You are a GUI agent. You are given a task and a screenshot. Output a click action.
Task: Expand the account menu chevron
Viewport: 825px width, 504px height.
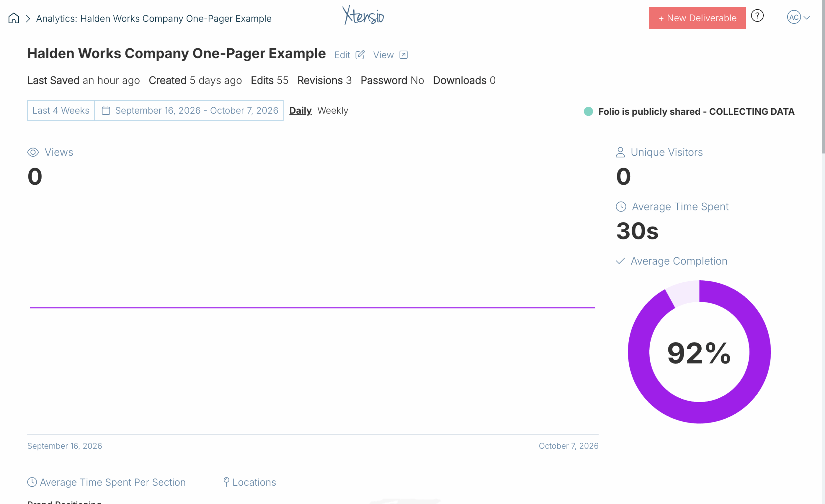(x=807, y=18)
